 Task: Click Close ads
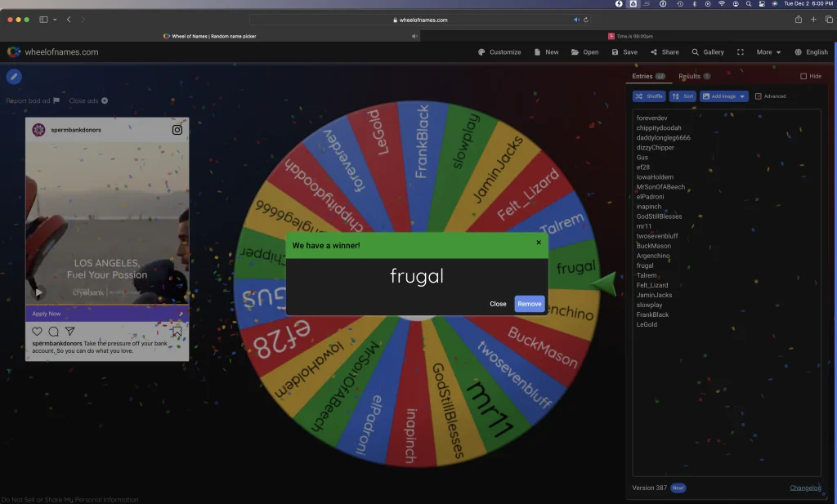point(88,100)
